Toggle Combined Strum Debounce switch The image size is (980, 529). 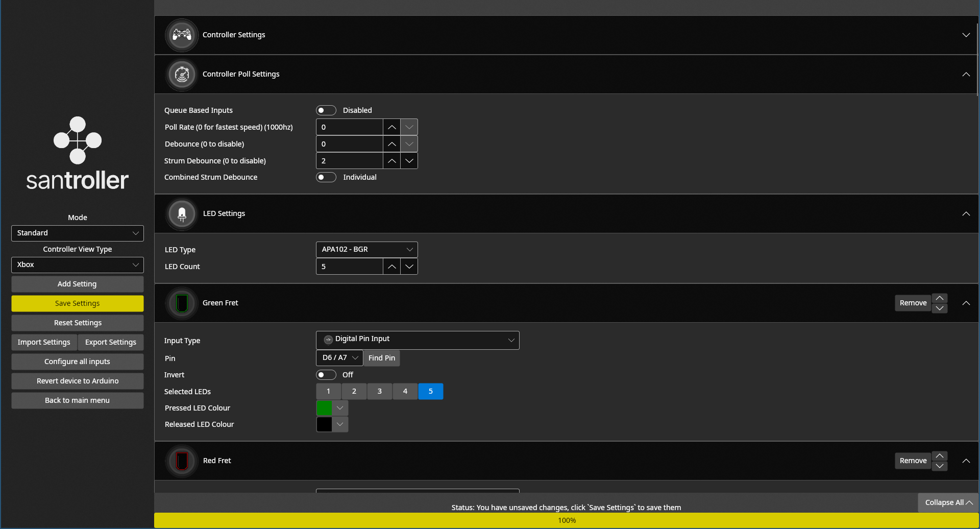coord(326,177)
